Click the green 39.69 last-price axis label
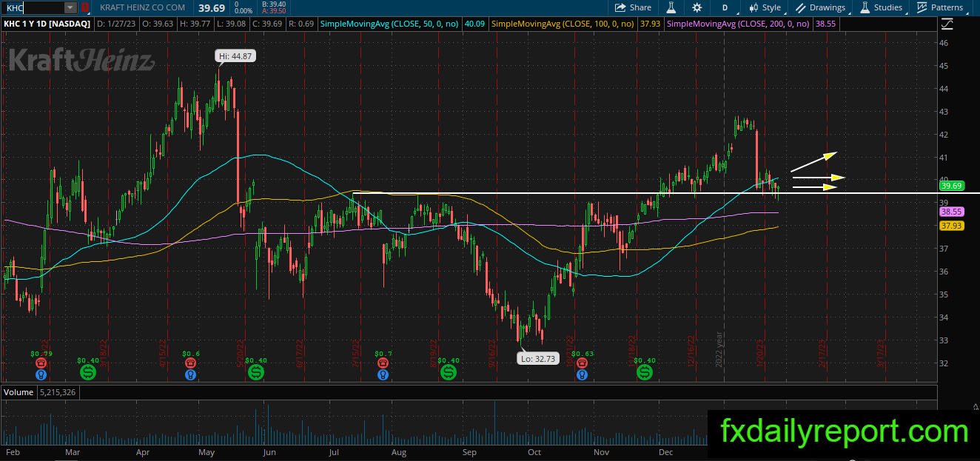This screenshot has height=461, width=980. [951, 186]
